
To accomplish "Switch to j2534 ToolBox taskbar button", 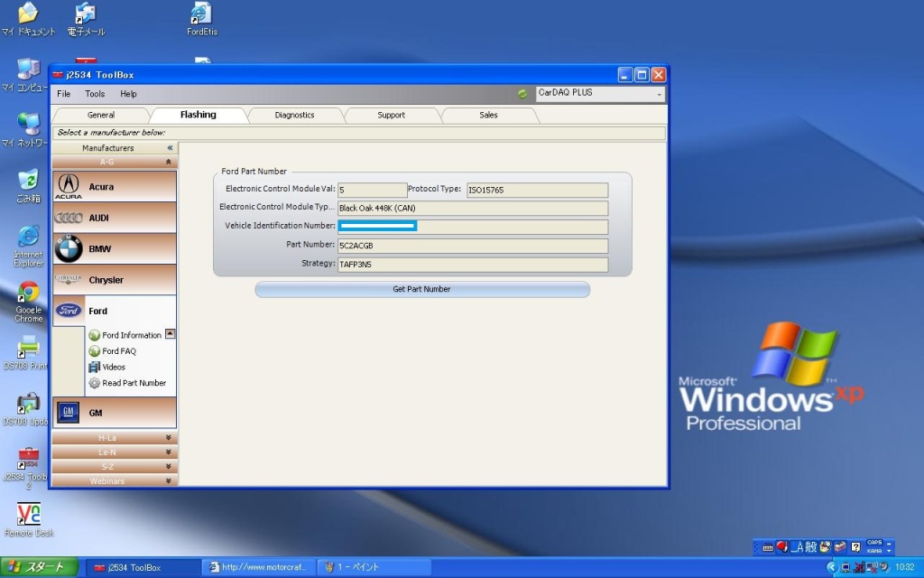I will [142, 567].
